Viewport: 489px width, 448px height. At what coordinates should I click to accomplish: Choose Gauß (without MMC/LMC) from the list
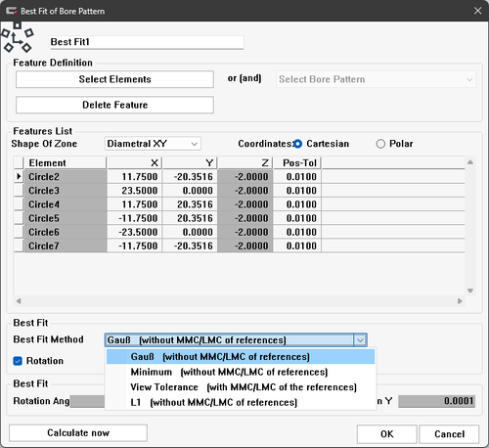click(x=241, y=357)
